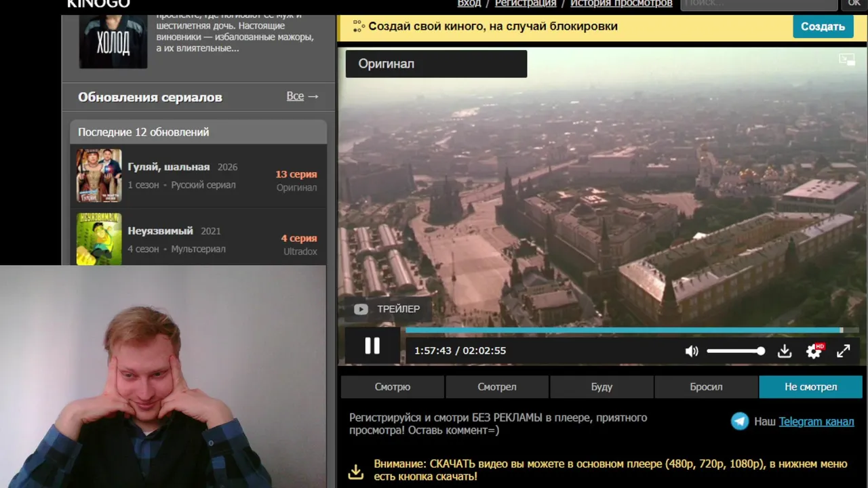Click the Холод movie poster thumbnail
This screenshot has width=868, height=488.
[113, 41]
